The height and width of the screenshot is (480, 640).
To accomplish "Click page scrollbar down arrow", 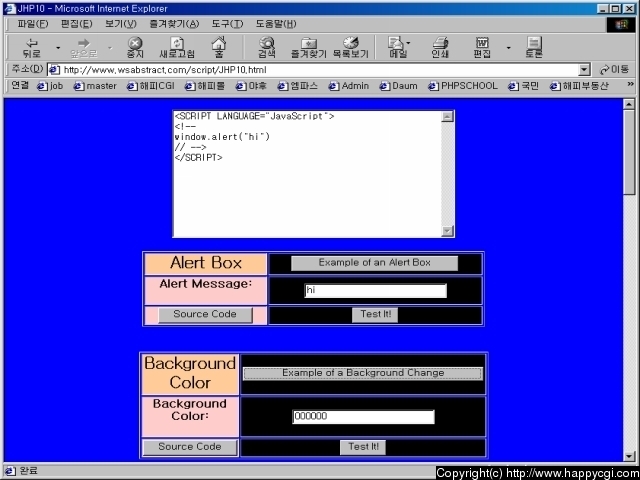I will (629, 456).
